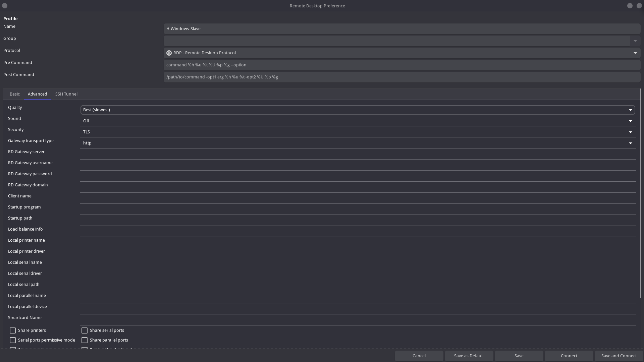Focus the RD Gateway server field
The width and height of the screenshot is (644, 362).
358,153
